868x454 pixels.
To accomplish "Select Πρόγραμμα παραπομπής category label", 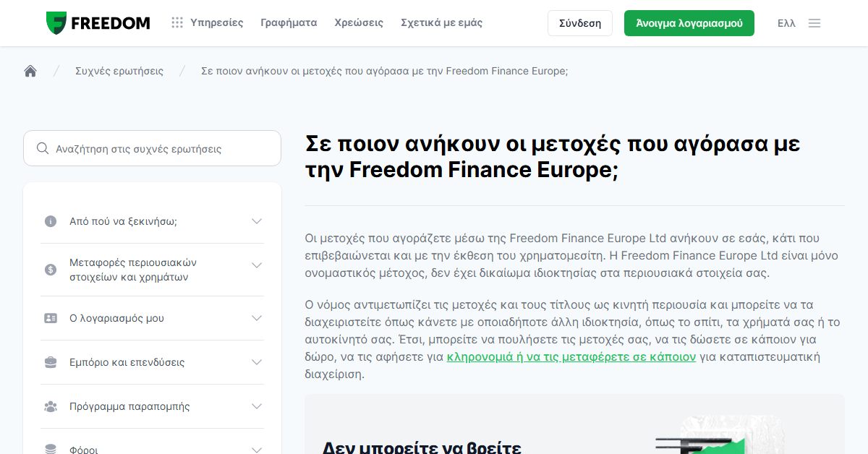I will [129, 406].
